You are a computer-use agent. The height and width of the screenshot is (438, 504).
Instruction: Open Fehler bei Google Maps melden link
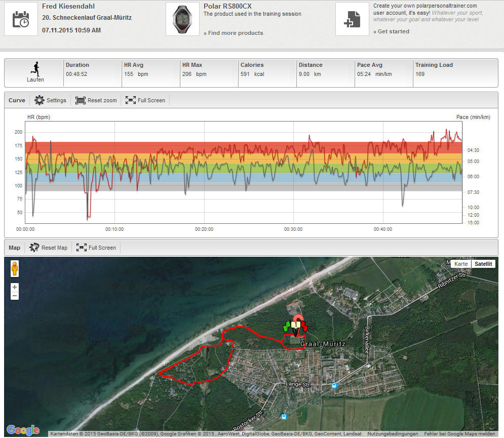pyautogui.click(x=459, y=434)
